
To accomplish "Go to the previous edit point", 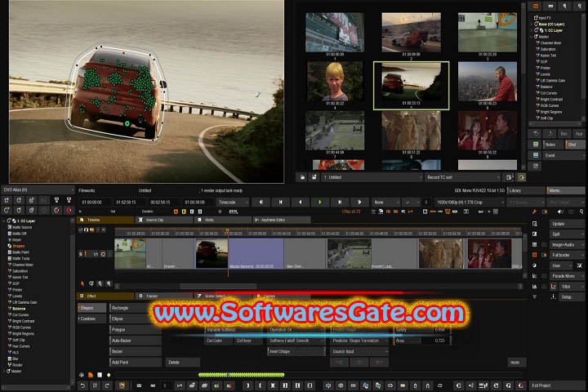I will (280, 203).
